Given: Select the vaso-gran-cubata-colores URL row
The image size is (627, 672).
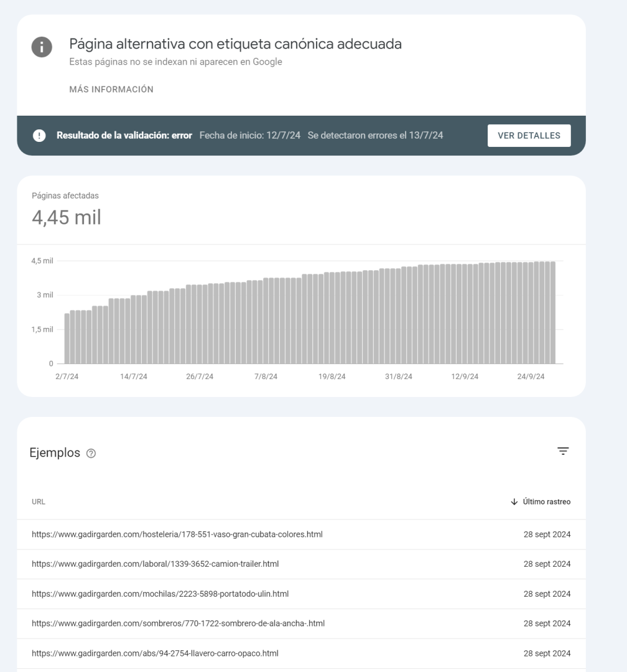Looking at the screenshot, I should [x=301, y=534].
